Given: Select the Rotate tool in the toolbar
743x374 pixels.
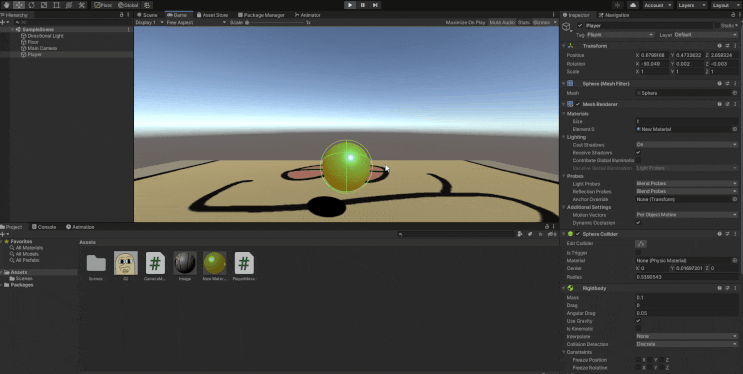Looking at the screenshot, I should click(31, 5).
